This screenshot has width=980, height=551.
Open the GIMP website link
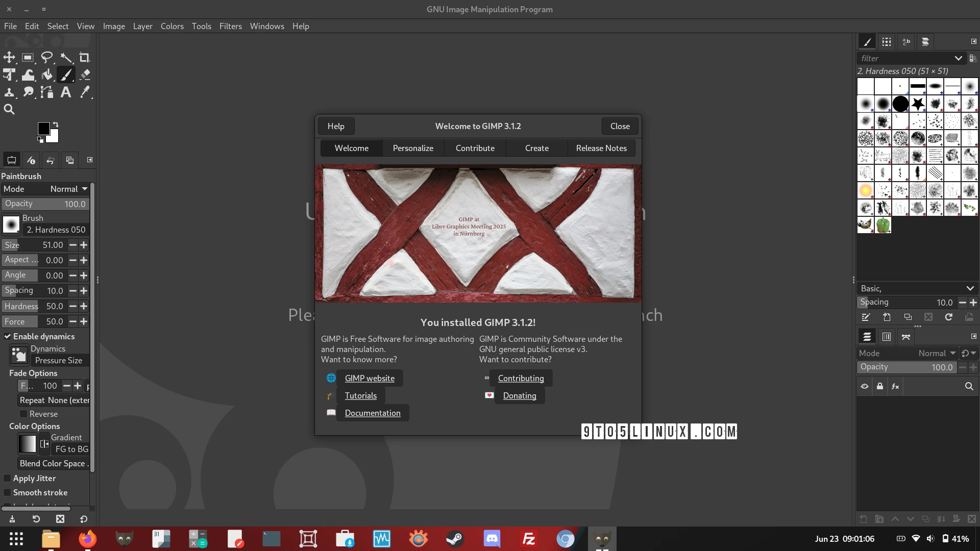coord(370,379)
